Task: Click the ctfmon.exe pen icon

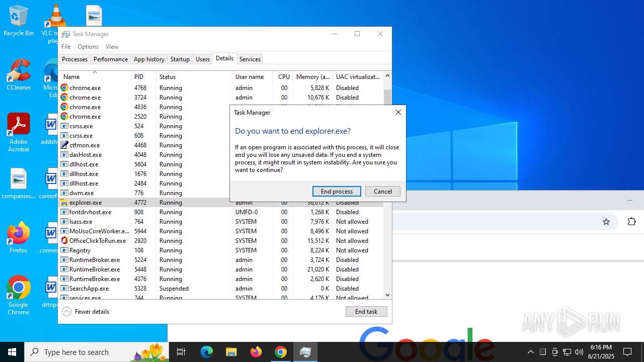Action: pos(64,145)
